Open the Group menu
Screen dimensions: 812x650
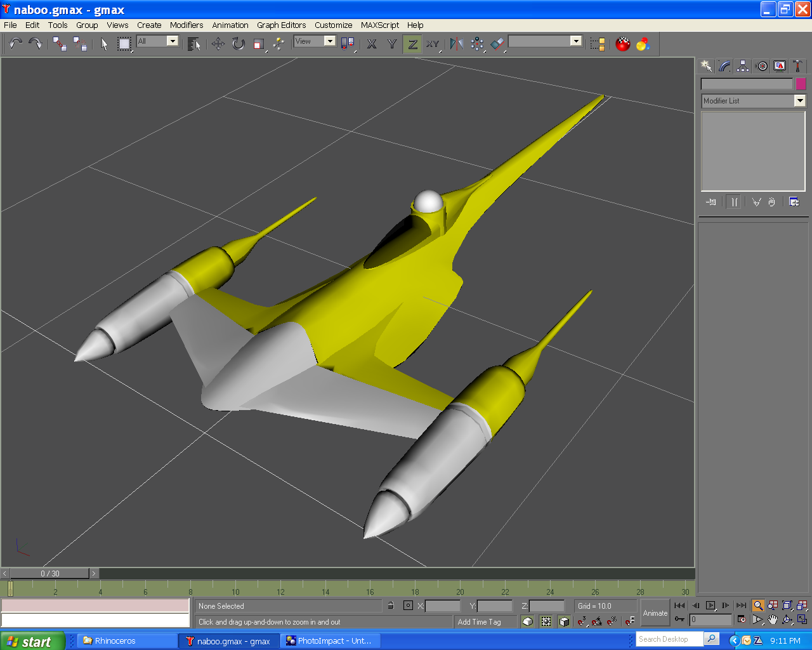pyautogui.click(x=87, y=25)
